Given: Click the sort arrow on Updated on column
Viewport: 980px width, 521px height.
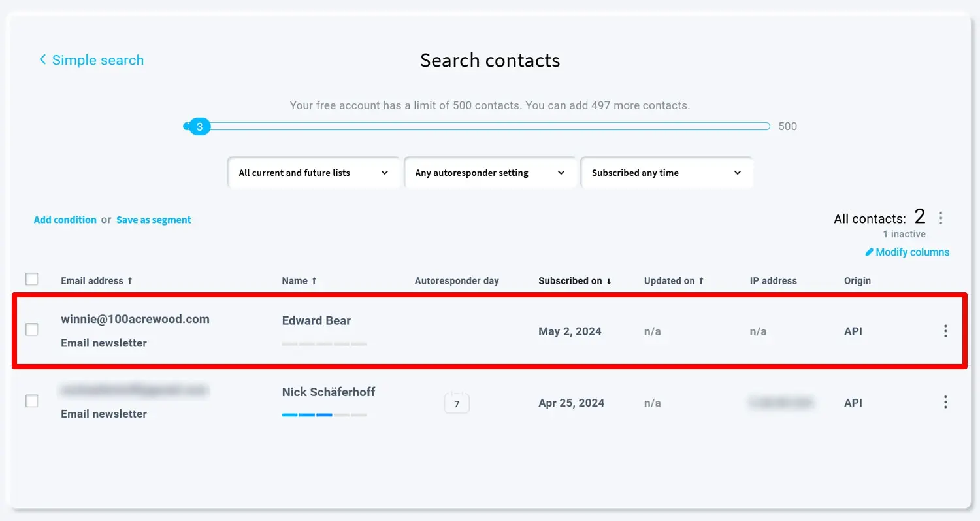Looking at the screenshot, I should click(x=701, y=280).
